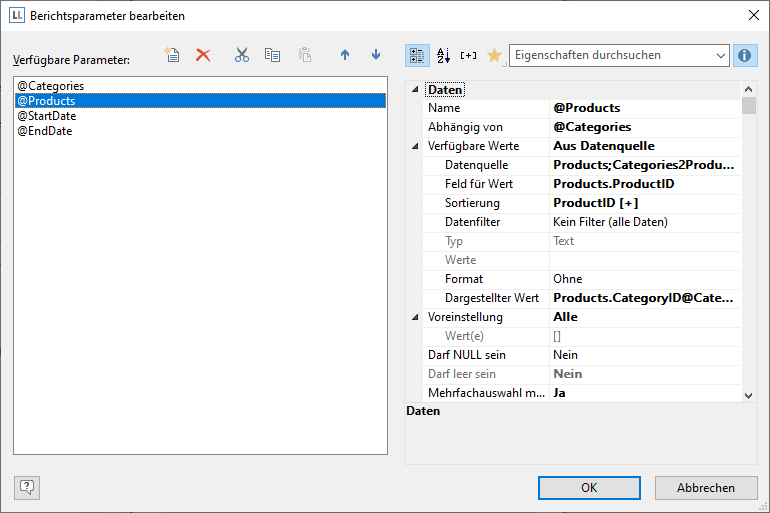770x513 pixels.
Task: Select the @StartDate parameter
Action: coord(47,116)
